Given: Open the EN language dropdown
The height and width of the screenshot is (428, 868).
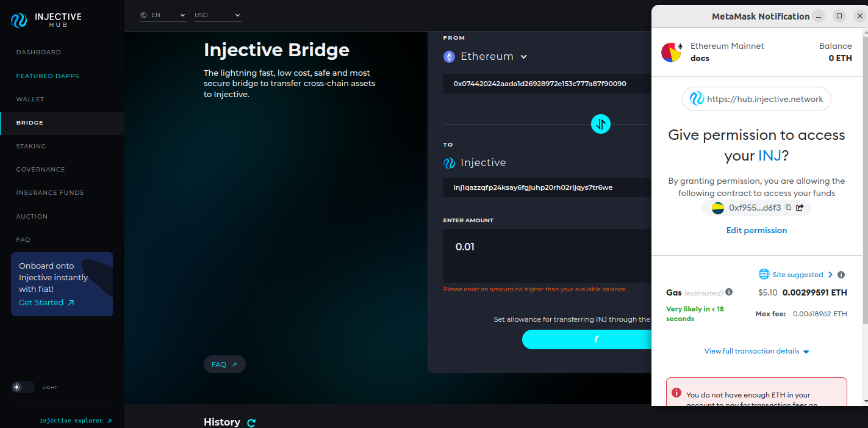Looking at the screenshot, I should (x=163, y=15).
